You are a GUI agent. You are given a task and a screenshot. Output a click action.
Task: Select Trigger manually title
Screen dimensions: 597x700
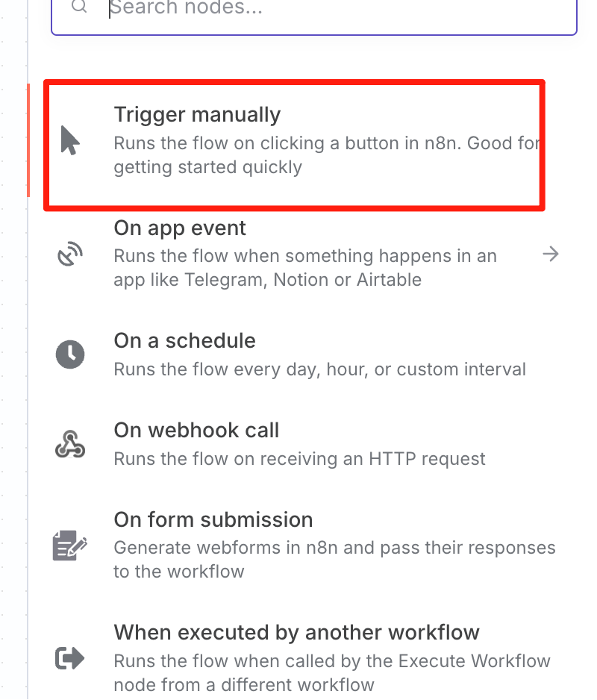click(x=197, y=115)
